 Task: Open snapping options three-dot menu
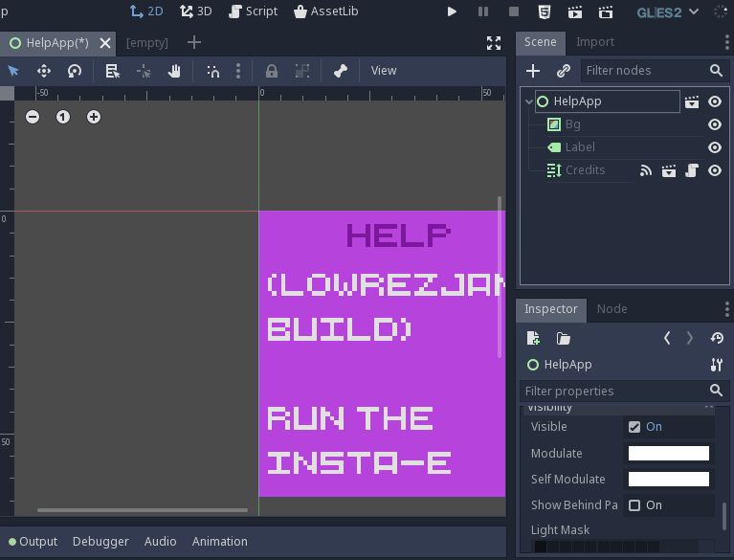238,71
